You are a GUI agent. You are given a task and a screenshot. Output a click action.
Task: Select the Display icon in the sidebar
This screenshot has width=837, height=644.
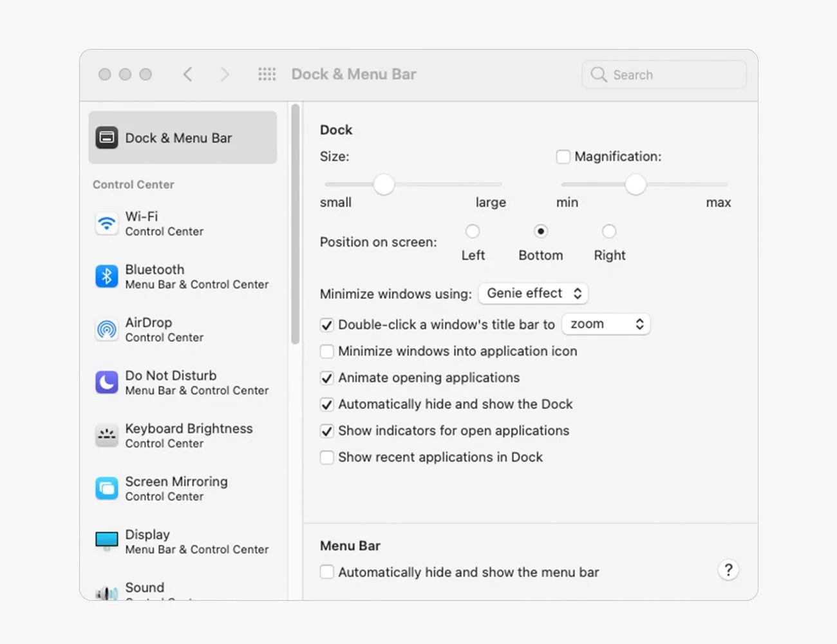click(106, 541)
